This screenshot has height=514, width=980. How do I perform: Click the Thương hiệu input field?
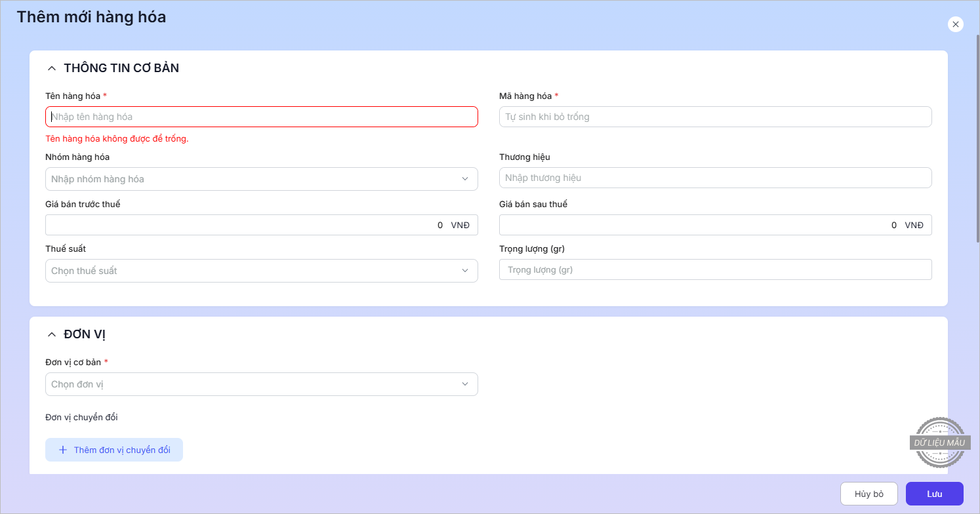[715, 178]
